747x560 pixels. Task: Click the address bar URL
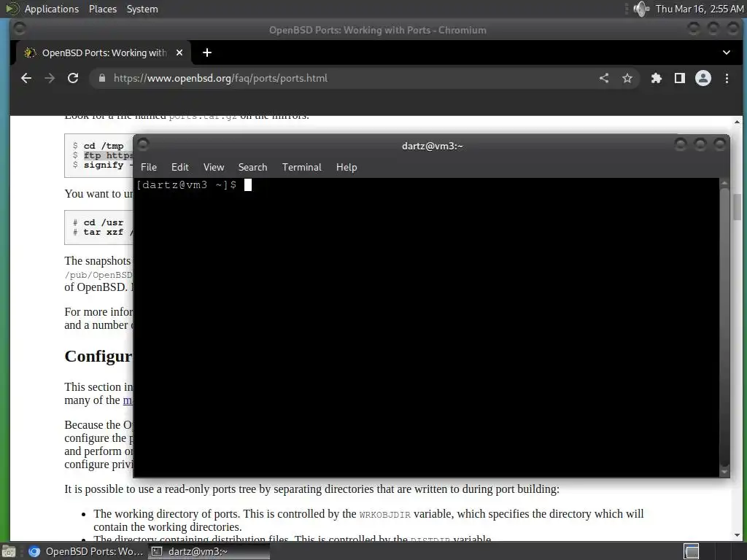click(220, 78)
